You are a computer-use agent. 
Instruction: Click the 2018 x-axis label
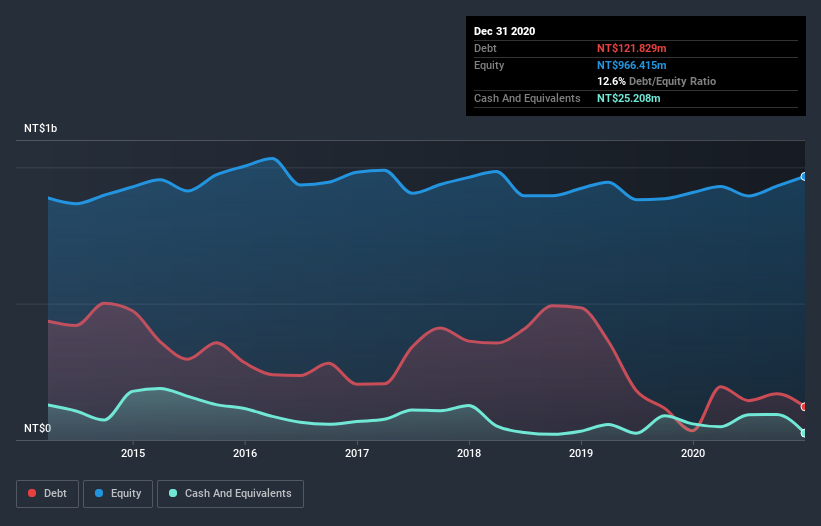point(469,453)
